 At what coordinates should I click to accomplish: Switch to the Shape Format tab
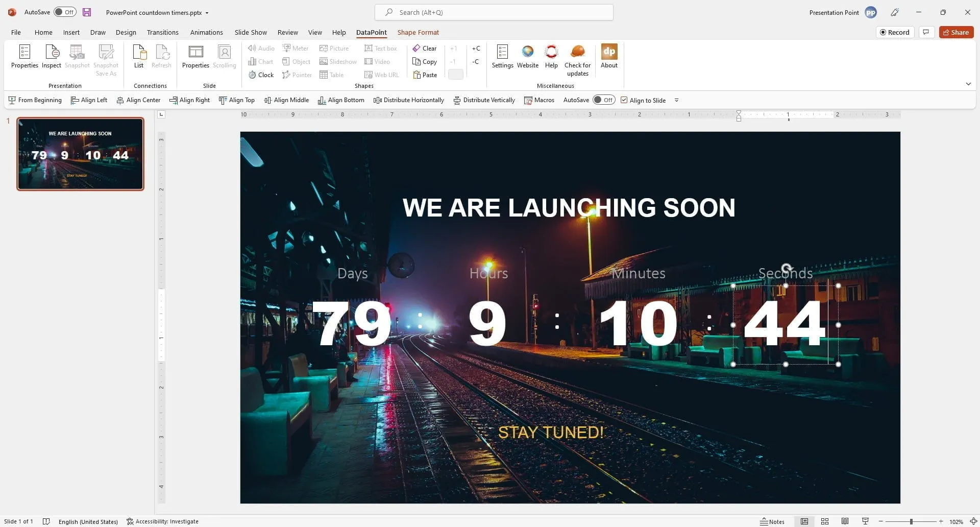[x=418, y=32]
